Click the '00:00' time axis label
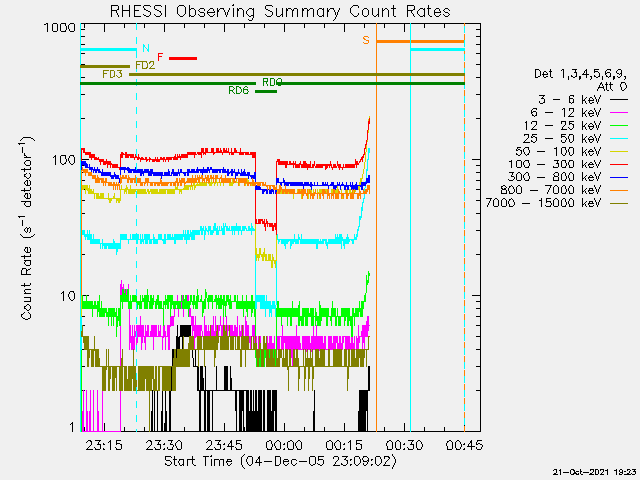 pyautogui.click(x=284, y=445)
